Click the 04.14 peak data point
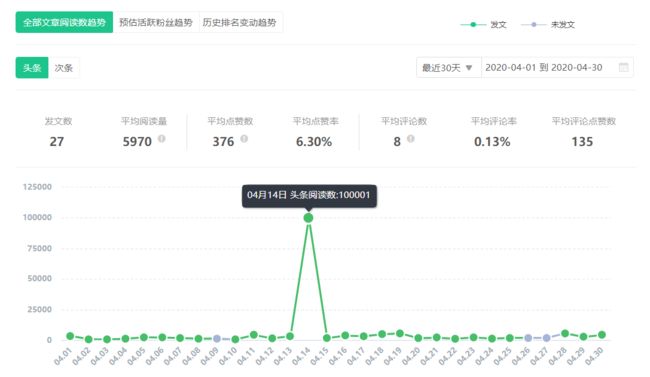 click(308, 218)
